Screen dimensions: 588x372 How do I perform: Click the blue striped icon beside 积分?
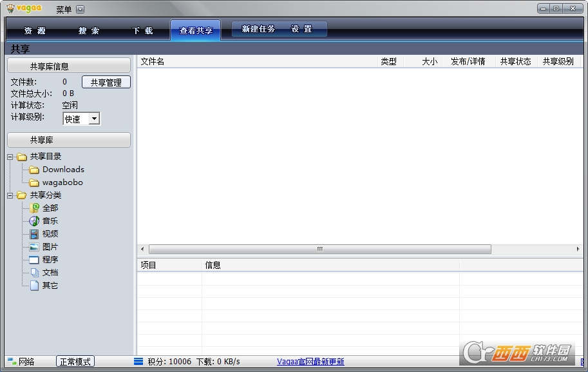[x=138, y=362]
